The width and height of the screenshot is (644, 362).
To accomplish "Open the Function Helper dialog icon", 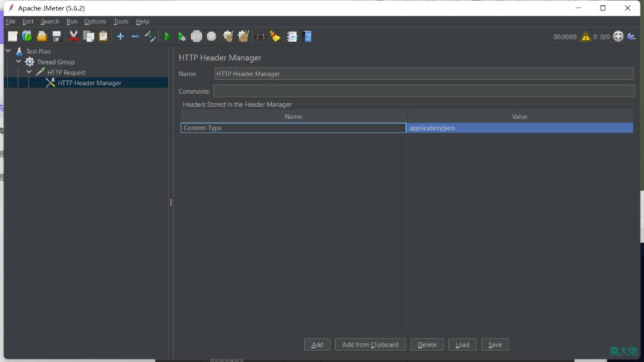I will pos(292,36).
